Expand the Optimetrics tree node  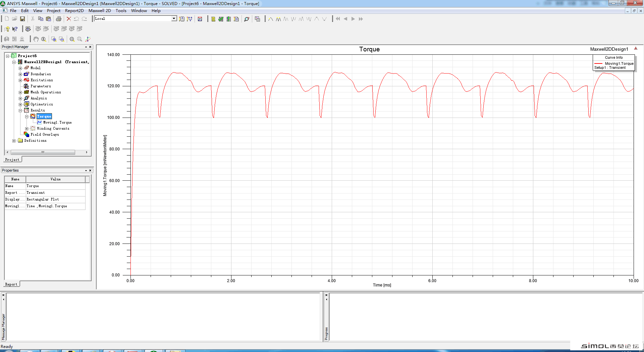20,104
